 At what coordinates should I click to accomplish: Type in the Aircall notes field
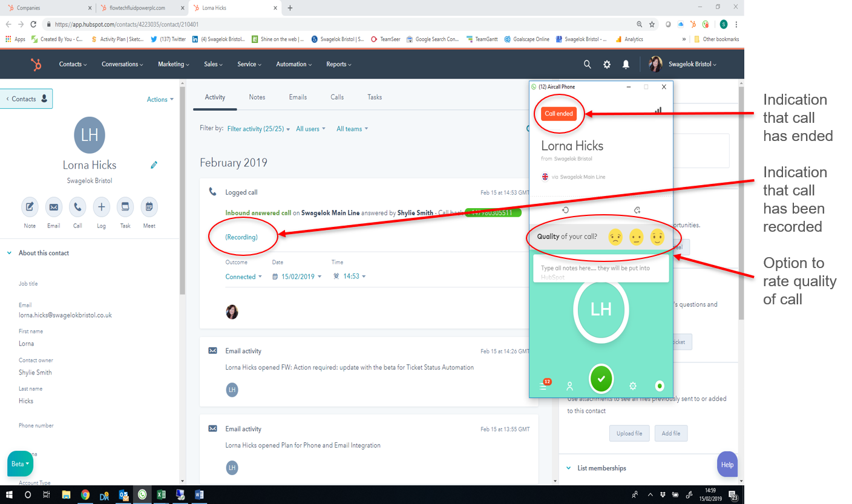click(x=601, y=268)
